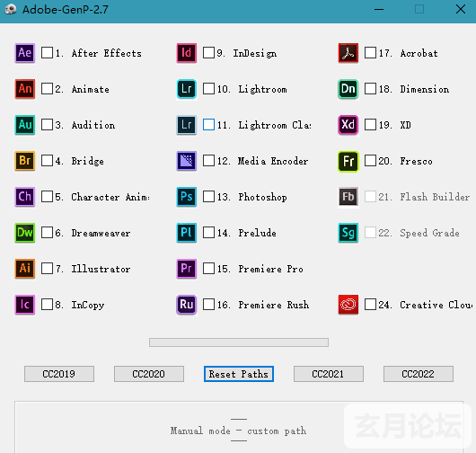This screenshot has width=476, height=453.
Task: Click the progress bar above the buttons
Action: [x=239, y=342]
